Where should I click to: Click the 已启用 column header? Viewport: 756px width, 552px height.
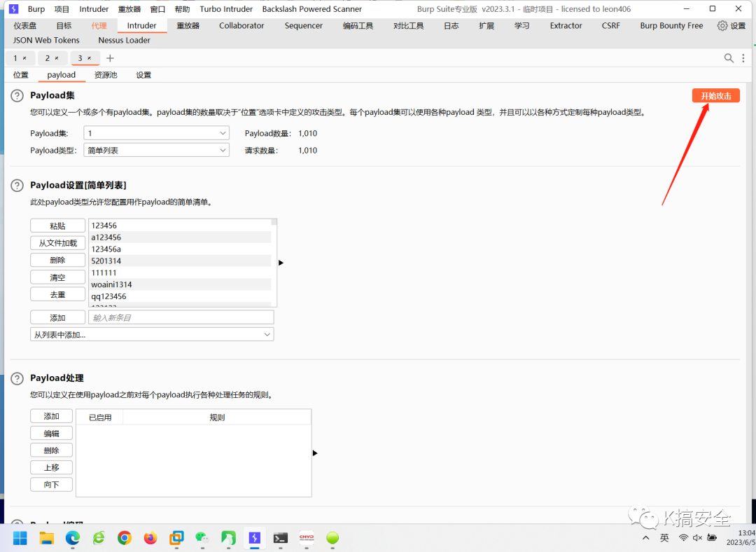point(100,418)
